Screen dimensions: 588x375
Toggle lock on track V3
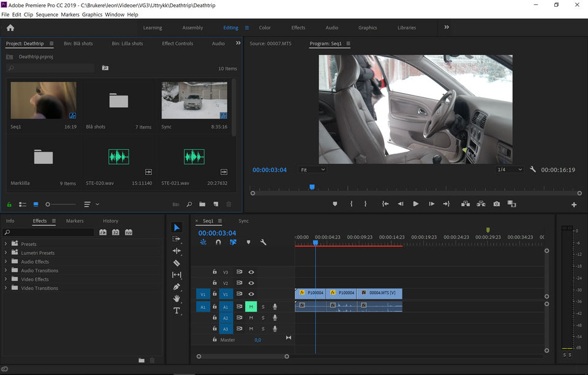pyautogui.click(x=214, y=272)
